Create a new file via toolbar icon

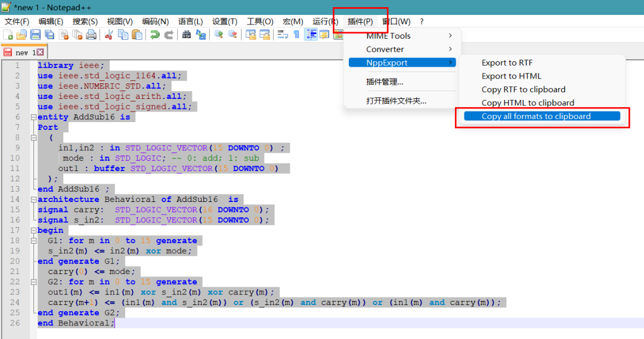coord(8,35)
